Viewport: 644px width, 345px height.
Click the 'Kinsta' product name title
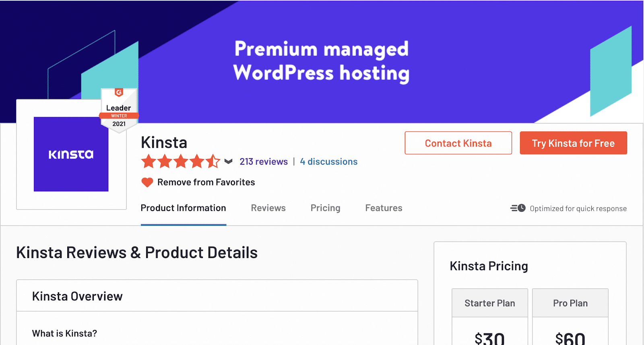164,143
